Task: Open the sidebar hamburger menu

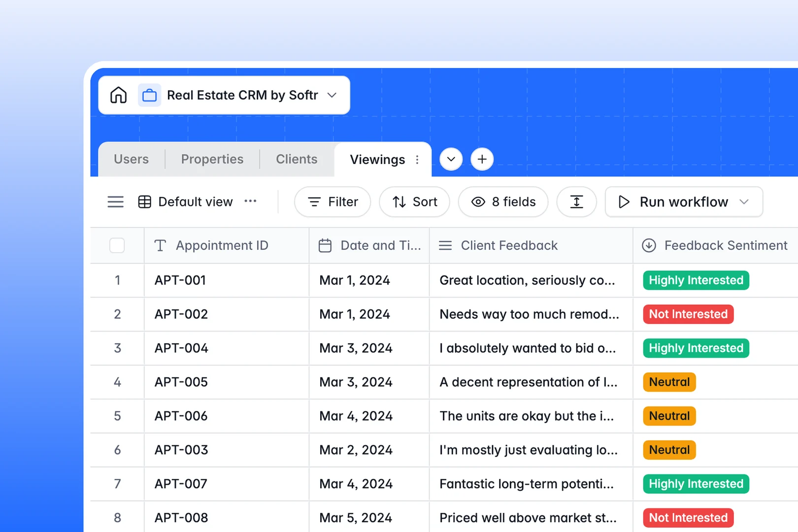Action: pyautogui.click(x=116, y=202)
